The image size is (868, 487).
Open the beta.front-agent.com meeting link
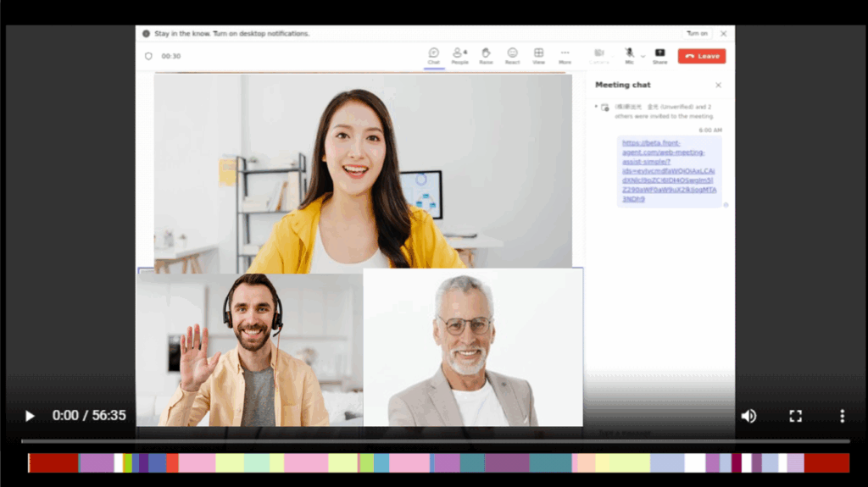click(x=669, y=171)
